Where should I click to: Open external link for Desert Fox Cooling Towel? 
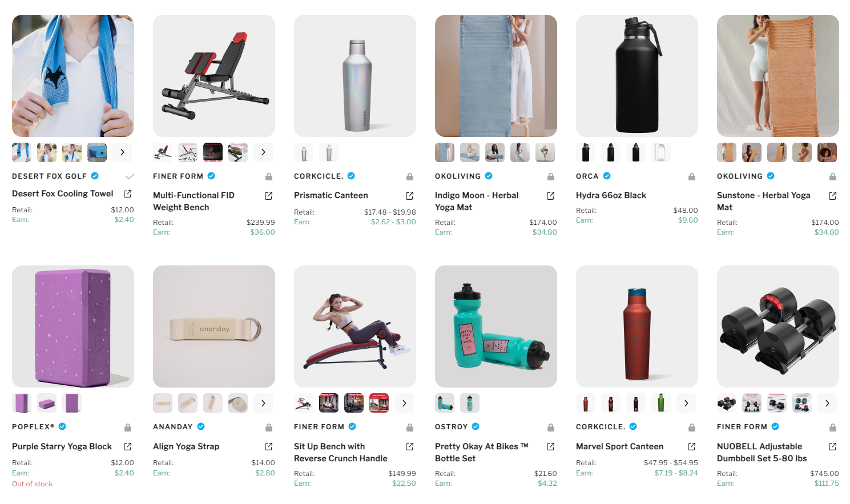128,194
